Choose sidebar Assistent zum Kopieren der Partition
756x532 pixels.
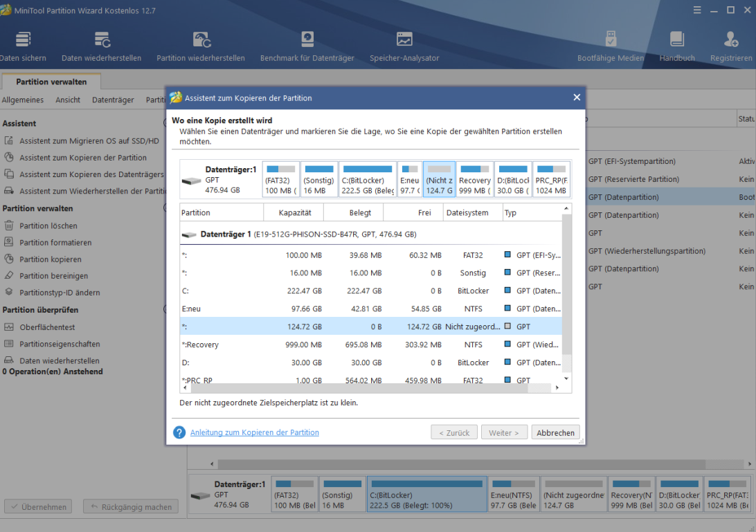(82, 158)
